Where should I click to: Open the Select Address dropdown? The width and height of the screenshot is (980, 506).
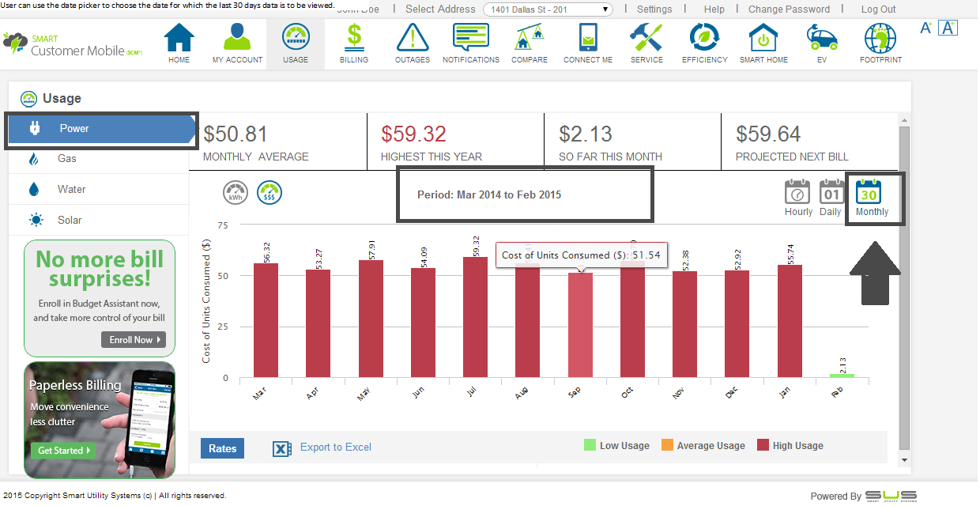tap(548, 9)
